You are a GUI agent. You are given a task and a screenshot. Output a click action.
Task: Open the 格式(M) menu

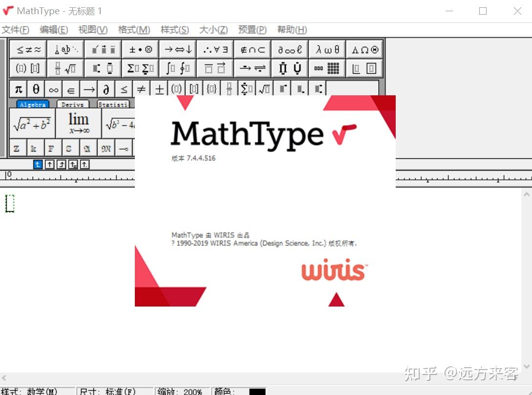pos(133,30)
